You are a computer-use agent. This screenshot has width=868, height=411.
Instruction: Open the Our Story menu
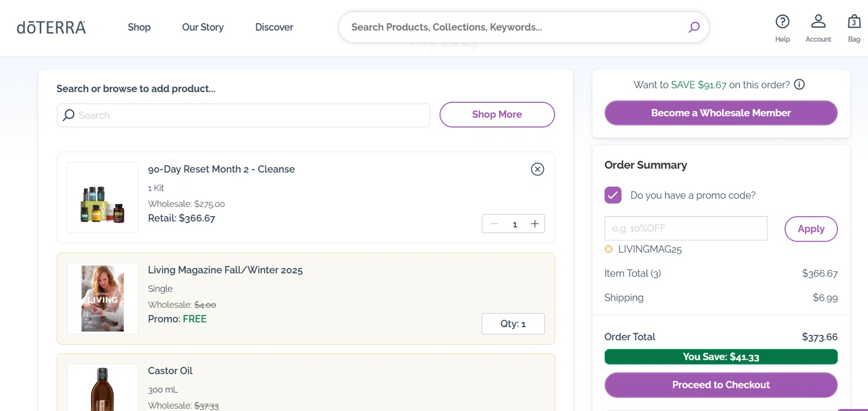click(203, 27)
